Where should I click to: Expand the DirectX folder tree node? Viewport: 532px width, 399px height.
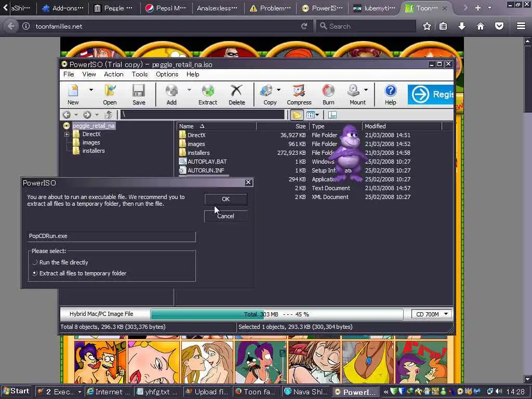point(67,135)
